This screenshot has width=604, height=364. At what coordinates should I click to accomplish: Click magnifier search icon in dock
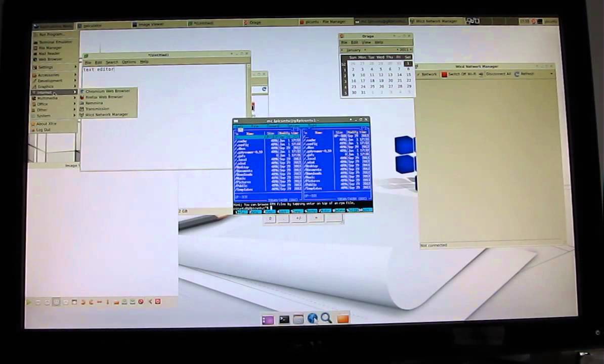(327, 318)
